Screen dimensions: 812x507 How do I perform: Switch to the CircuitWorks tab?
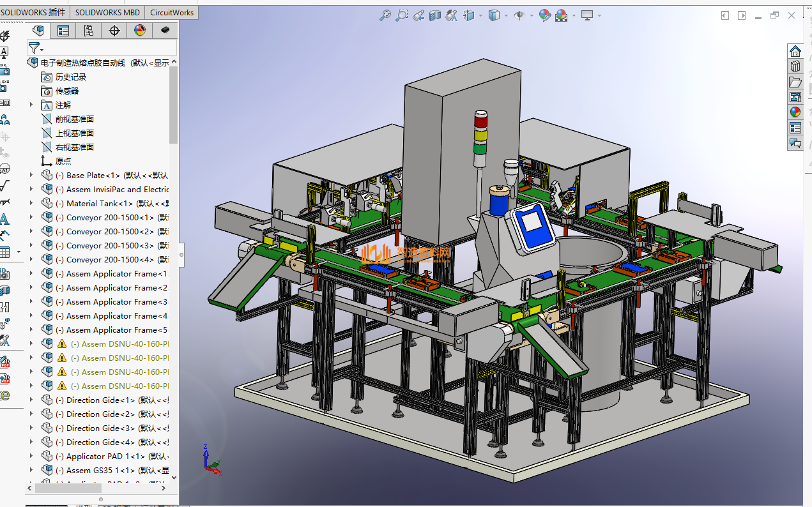click(172, 12)
